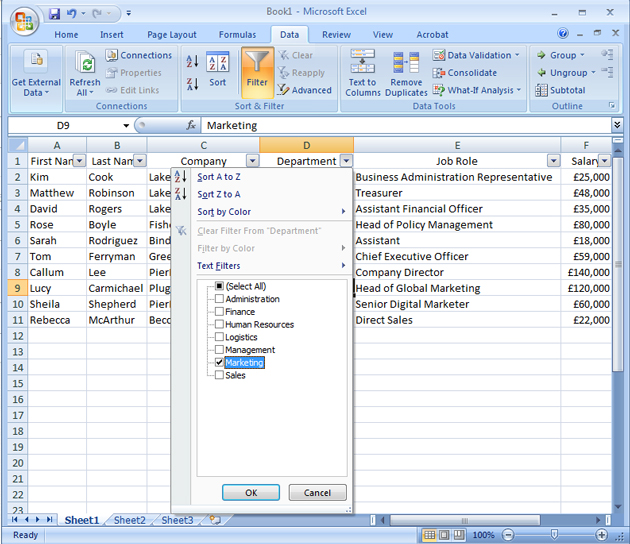Click OK in the filter panel

(x=251, y=493)
